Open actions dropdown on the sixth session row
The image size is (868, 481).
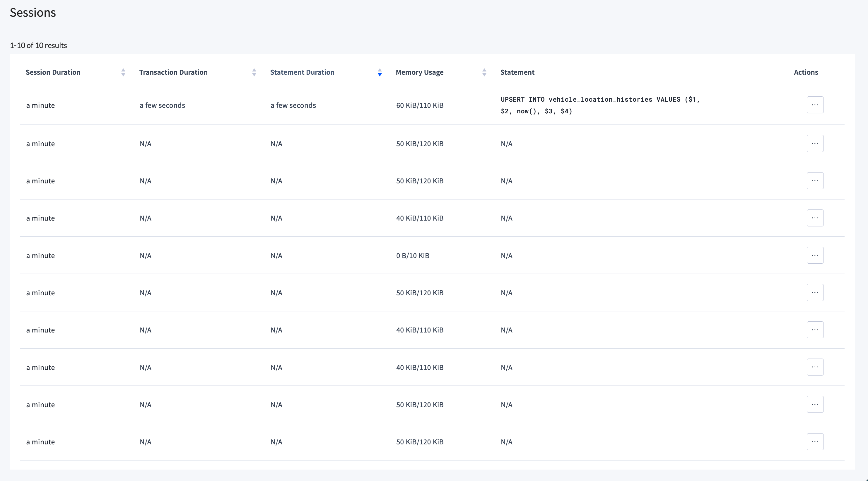(815, 292)
